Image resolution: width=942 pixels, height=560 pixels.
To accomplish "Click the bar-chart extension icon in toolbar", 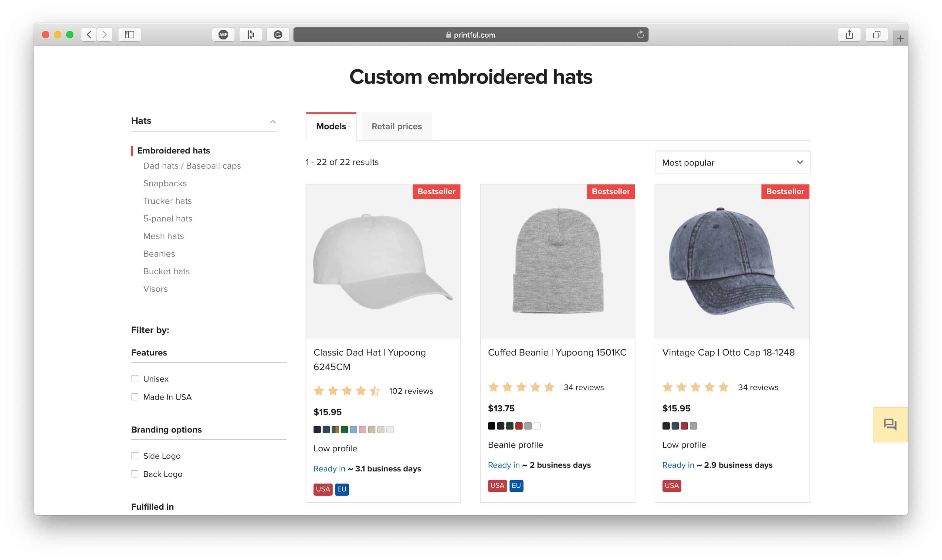I will pyautogui.click(x=251, y=35).
